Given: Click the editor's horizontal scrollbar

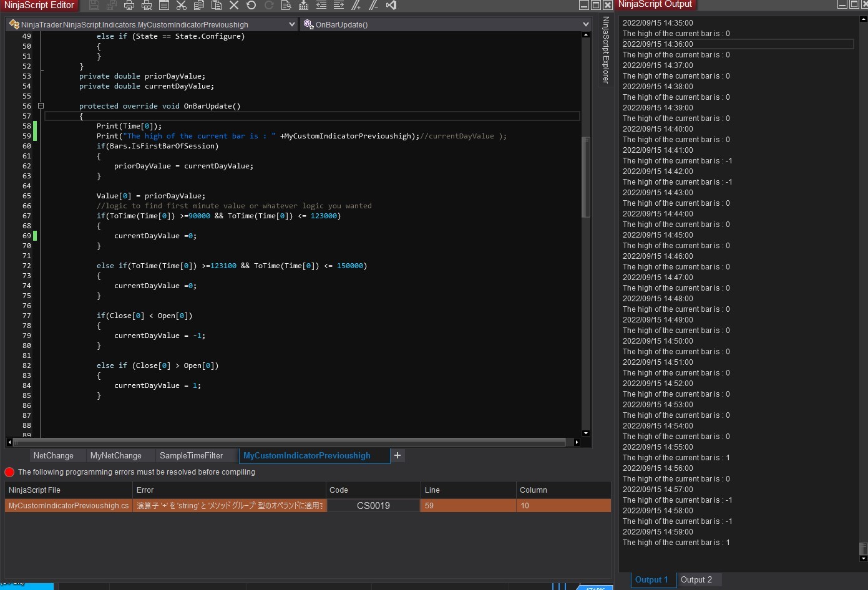Looking at the screenshot, I should [x=290, y=442].
